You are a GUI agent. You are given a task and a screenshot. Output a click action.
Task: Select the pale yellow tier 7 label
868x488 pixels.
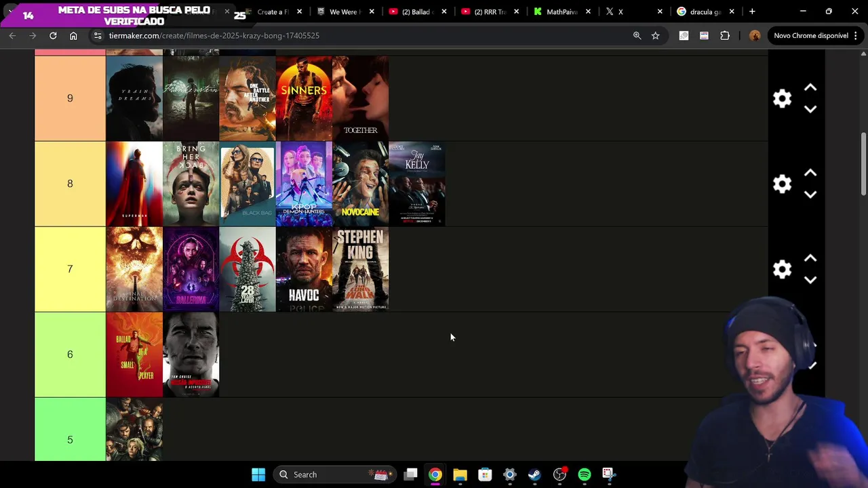(x=70, y=269)
